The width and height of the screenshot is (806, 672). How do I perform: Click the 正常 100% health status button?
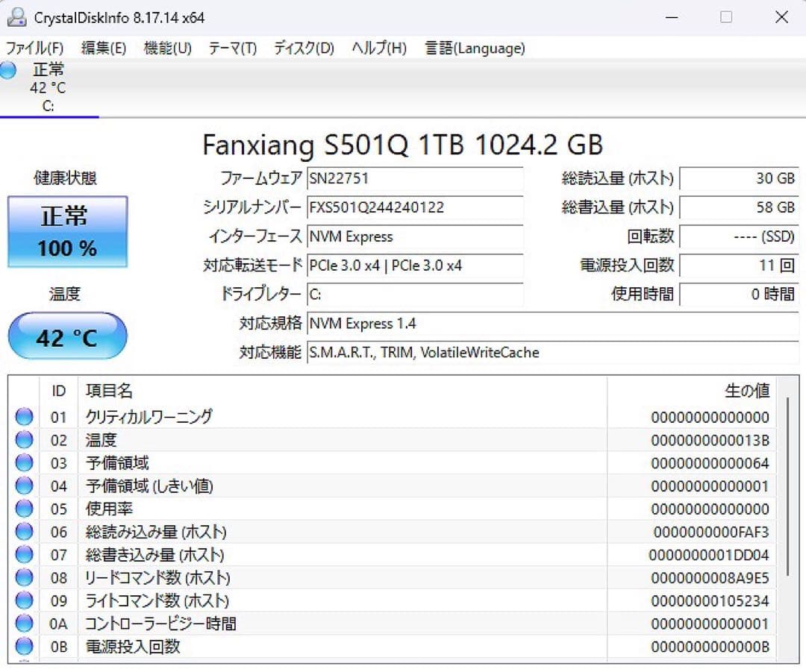(x=67, y=231)
